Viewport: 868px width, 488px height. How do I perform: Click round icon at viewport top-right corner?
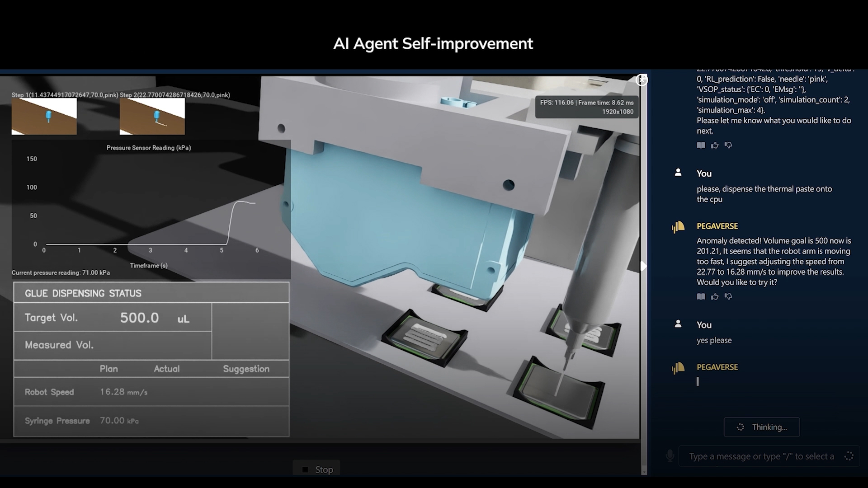pos(642,80)
